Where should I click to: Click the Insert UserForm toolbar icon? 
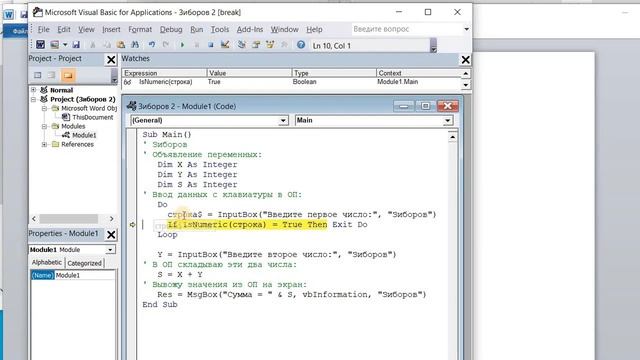(54, 44)
